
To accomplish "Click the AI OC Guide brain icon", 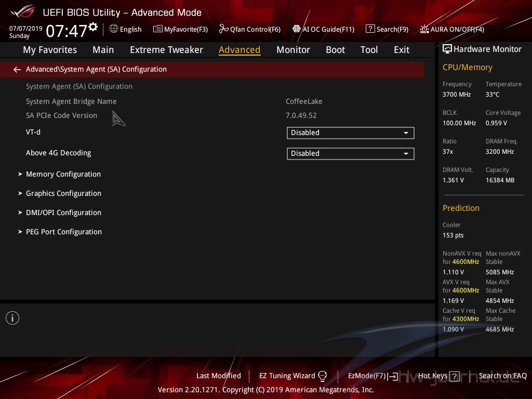I will 297,29.
